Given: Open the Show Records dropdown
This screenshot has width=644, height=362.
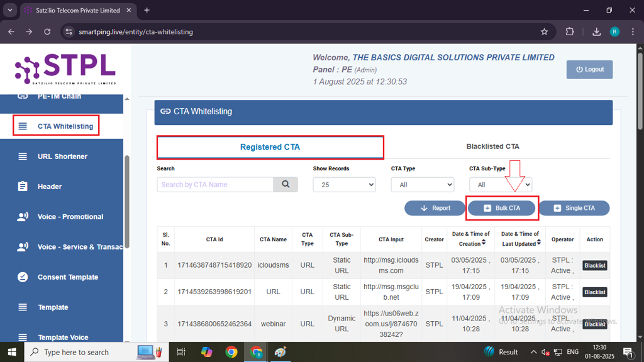Looking at the screenshot, I should pos(344,185).
